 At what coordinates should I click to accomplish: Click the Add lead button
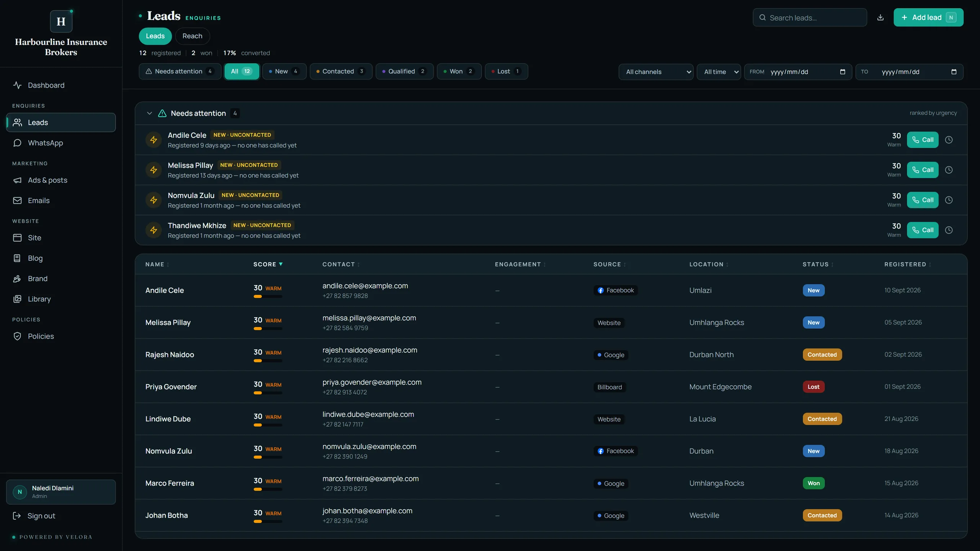click(x=928, y=18)
